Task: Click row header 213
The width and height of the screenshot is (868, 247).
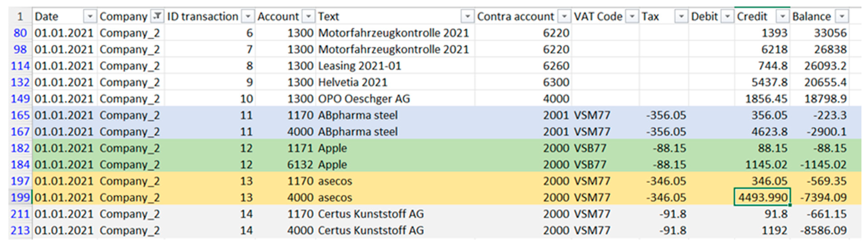Action: [20, 230]
